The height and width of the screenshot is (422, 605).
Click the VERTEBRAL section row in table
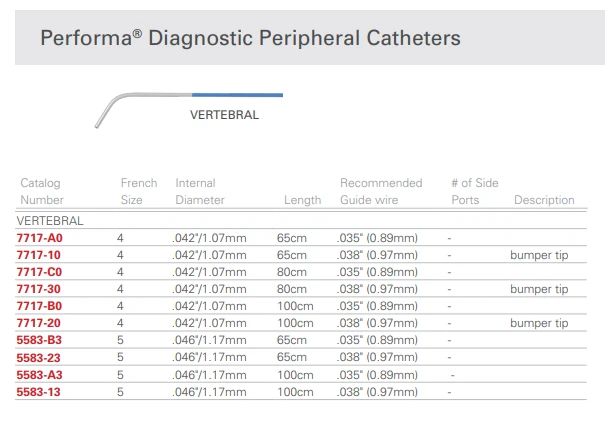[x=301, y=220]
